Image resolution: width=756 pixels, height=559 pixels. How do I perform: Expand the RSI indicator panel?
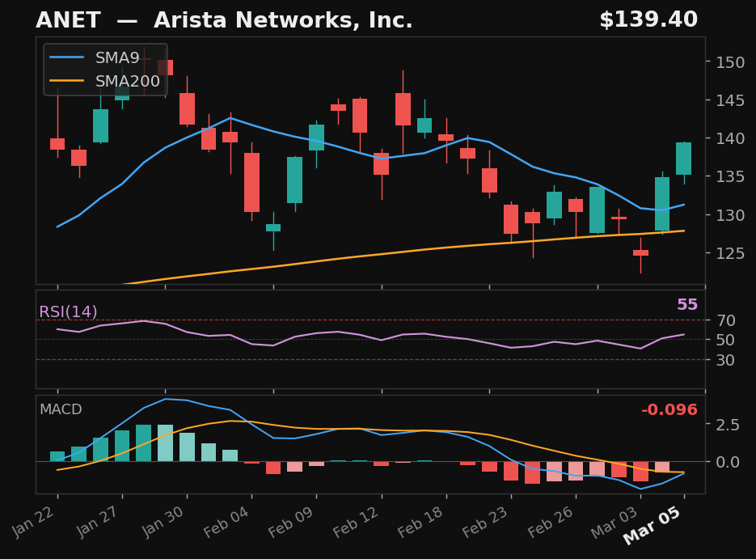point(372,336)
